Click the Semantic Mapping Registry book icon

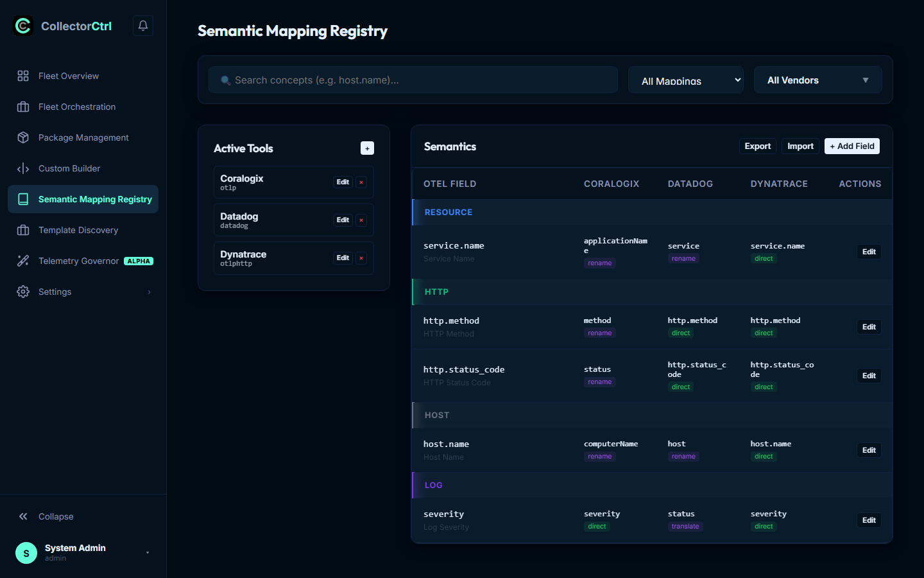coord(23,199)
